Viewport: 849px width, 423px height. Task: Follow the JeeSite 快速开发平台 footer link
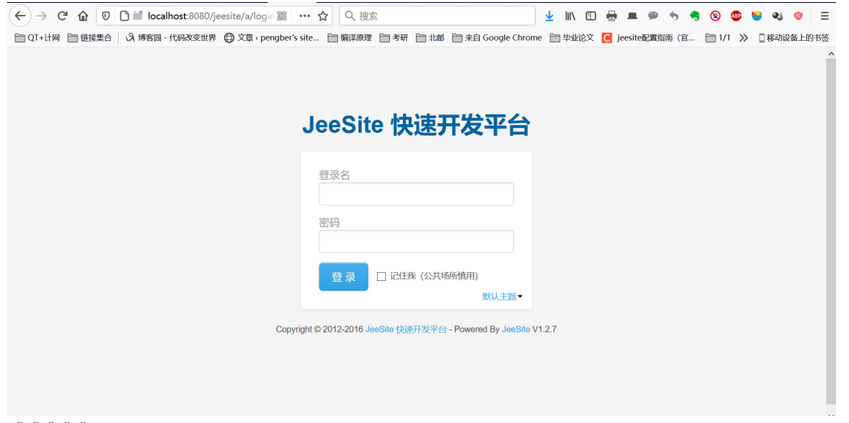click(406, 329)
